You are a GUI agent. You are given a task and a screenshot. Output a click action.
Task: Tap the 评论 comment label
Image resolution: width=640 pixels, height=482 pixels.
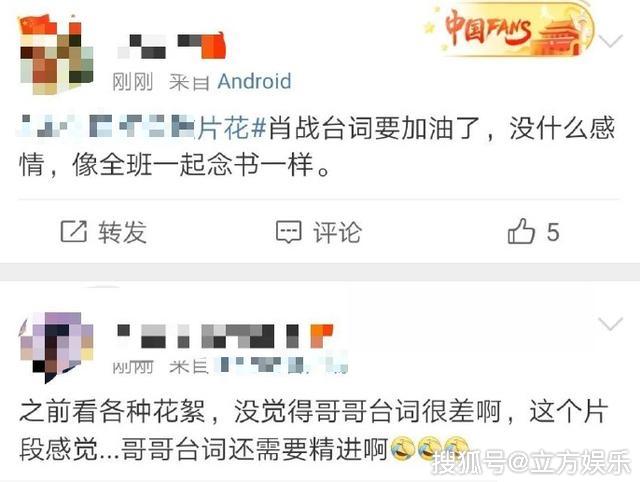pos(337,232)
